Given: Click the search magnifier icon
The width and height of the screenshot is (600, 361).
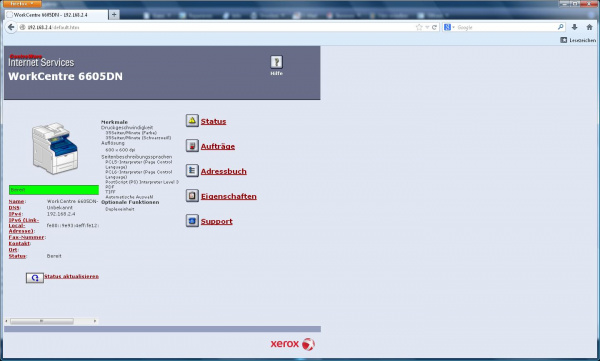Looking at the screenshot, I should pos(561,27).
